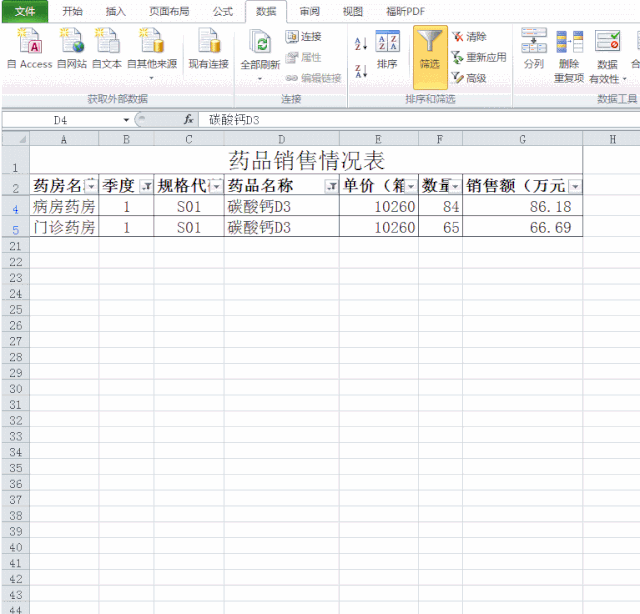
Task: Click cell 病房药房
Action: 64,207
